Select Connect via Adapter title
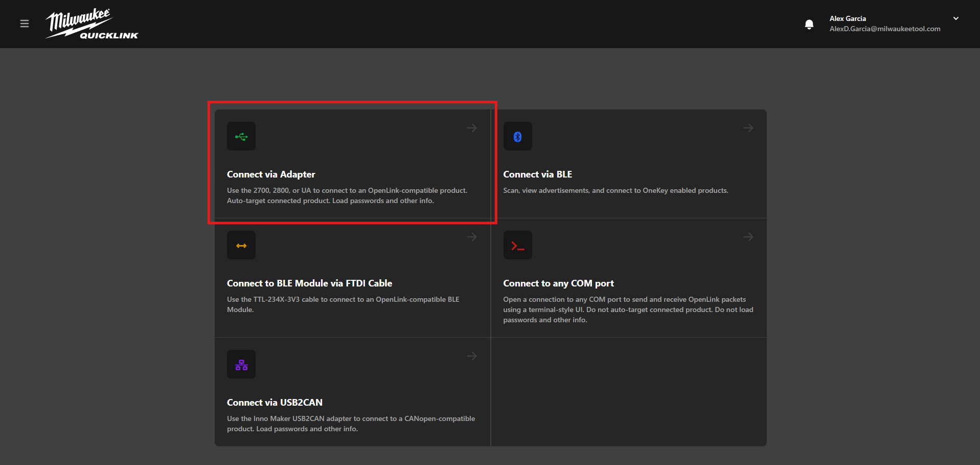Screen dimensions: 980x465 tap(271, 174)
